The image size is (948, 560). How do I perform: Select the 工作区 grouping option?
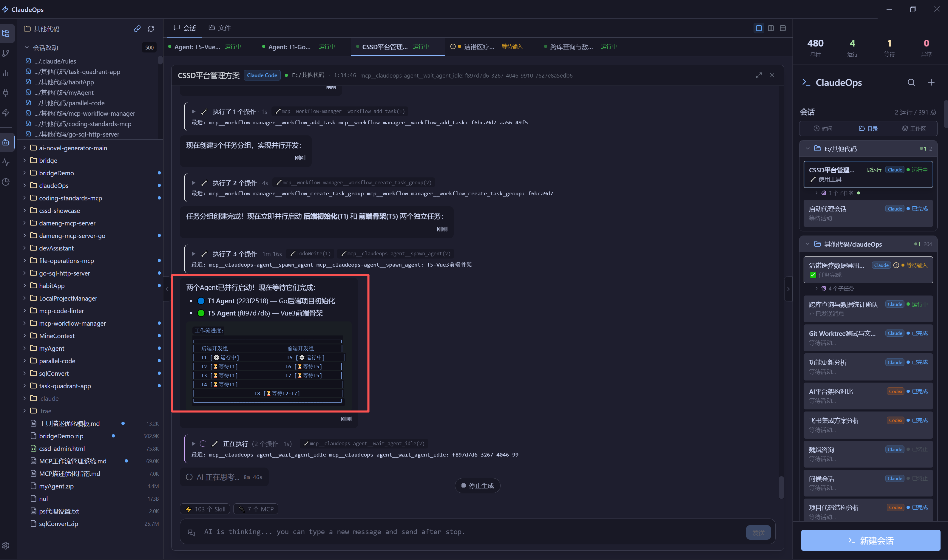coord(914,129)
